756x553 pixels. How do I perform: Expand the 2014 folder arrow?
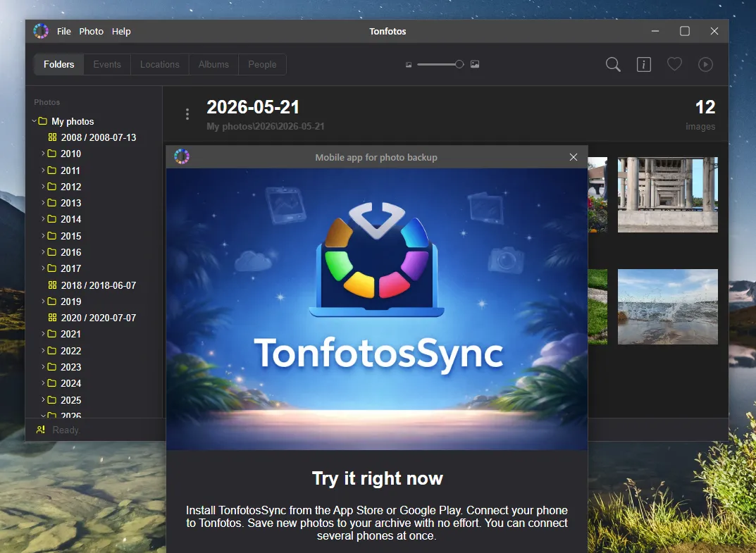point(43,219)
